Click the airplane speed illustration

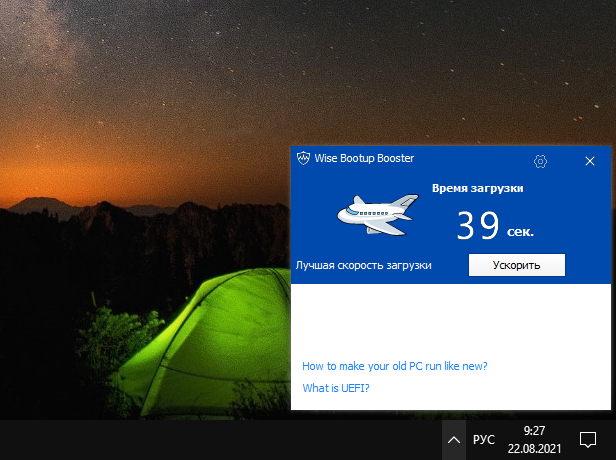378,215
